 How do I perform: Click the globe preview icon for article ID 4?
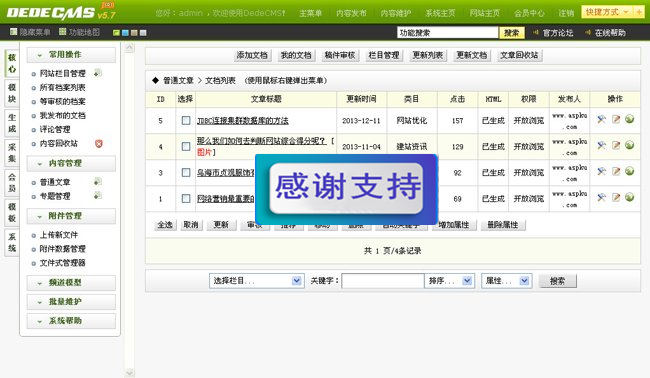[630, 145]
